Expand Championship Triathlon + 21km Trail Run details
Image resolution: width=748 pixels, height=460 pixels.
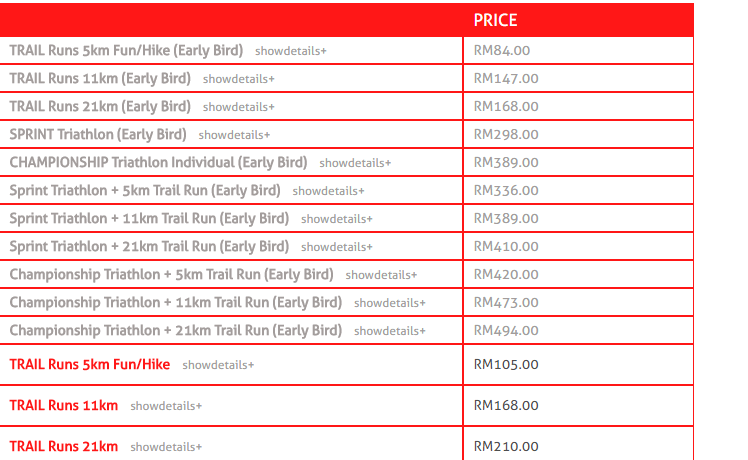pyautogui.click(x=390, y=331)
